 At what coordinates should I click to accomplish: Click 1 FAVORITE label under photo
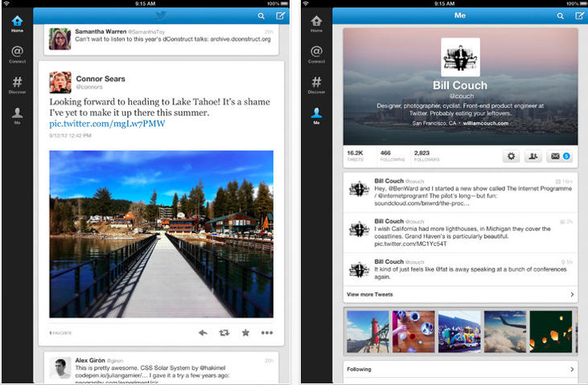click(60, 333)
